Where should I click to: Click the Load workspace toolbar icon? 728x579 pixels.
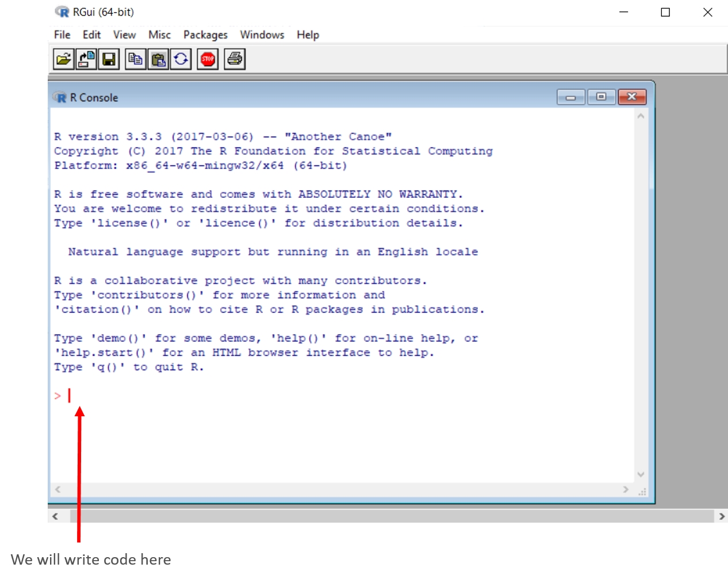tap(86, 59)
